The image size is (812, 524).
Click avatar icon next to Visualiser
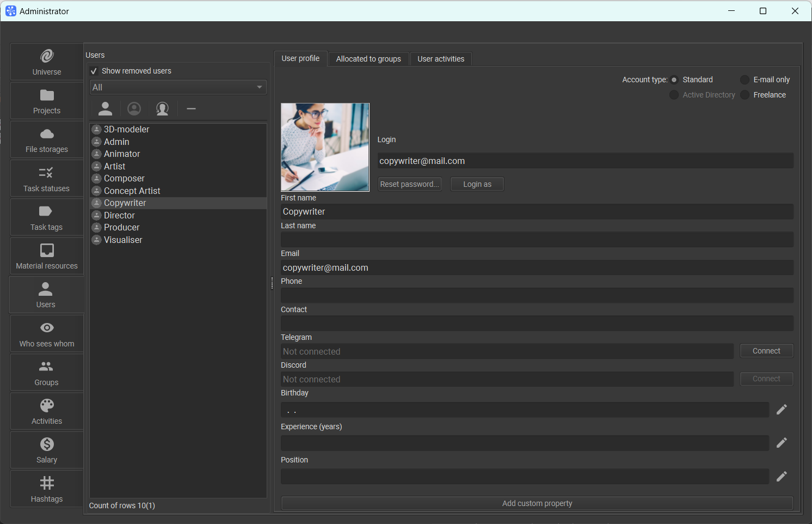(97, 240)
